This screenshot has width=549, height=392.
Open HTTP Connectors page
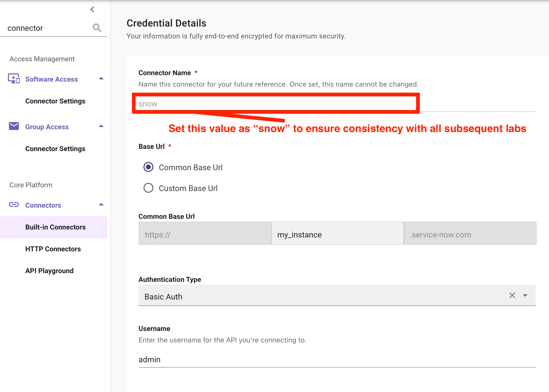[53, 249]
